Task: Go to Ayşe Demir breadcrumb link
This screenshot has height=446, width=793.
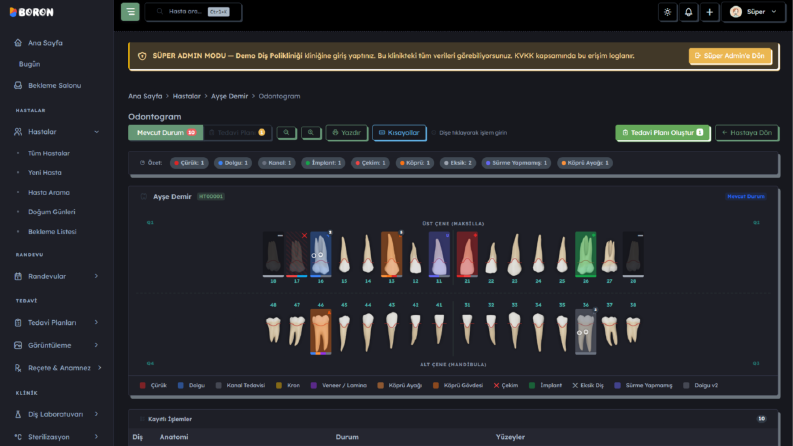Action: click(x=230, y=96)
